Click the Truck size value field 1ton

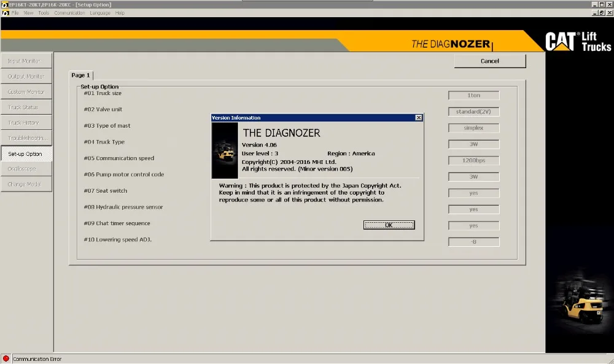coord(473,95)
